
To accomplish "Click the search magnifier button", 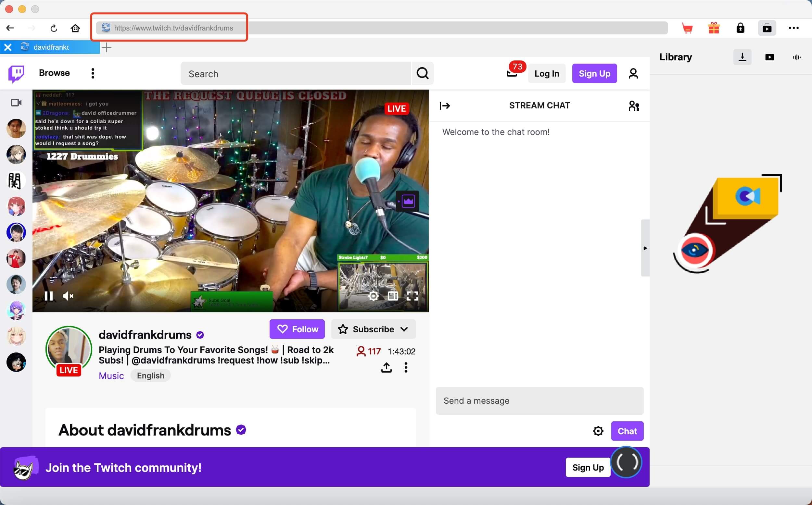I will [x=422, y=73].
